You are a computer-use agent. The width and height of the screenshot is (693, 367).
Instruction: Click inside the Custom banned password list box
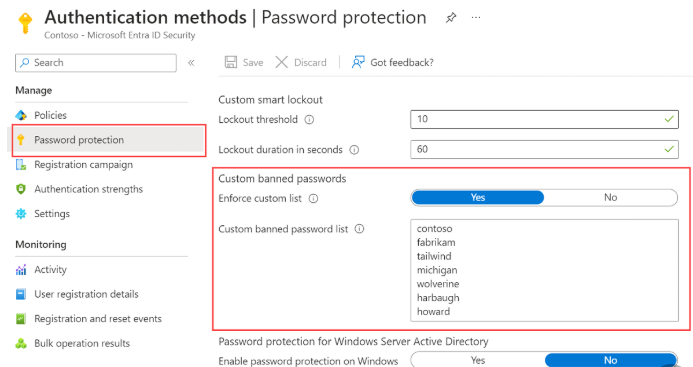[544, 270]
